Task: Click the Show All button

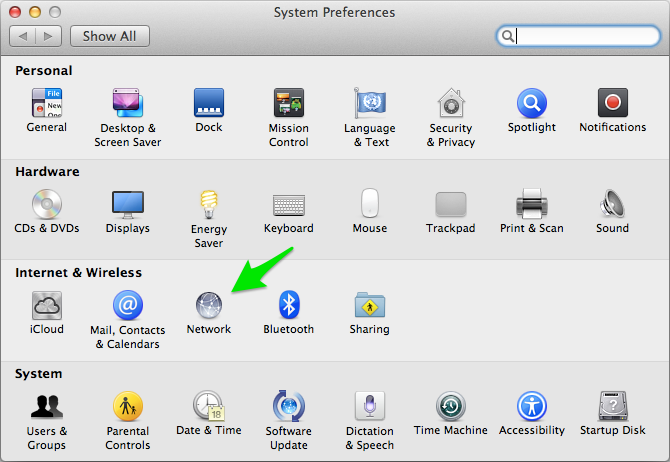Action: pyautogui.click(x=110, y=36)
